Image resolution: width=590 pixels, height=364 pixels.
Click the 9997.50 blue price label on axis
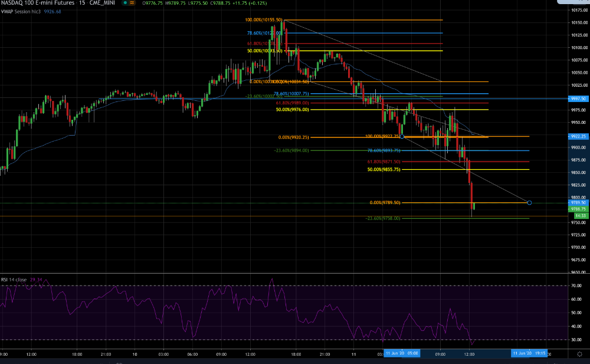tap(578, 99)
